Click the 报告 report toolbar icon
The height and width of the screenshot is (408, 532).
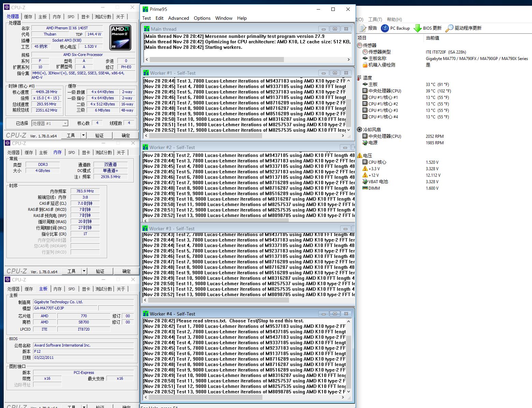tap(363, 28)
